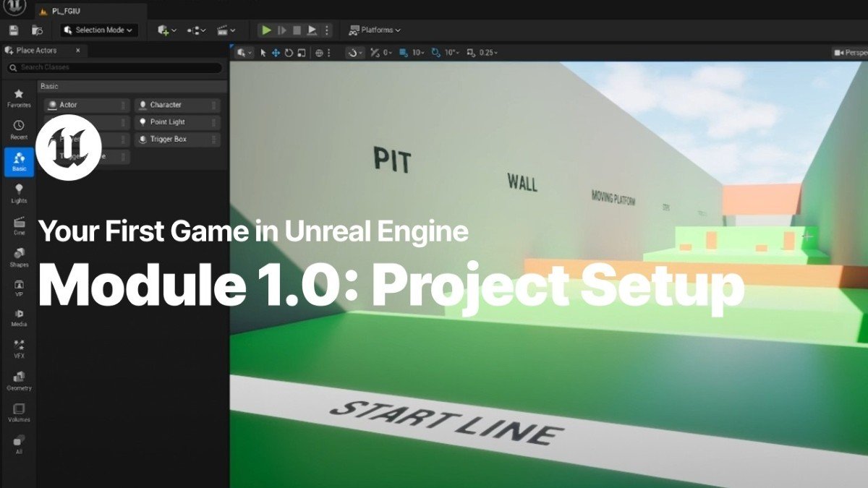This screenshot has width=868, height=488.
Task: Select the Trigger Box entry
Action: (x=177, y=139)
